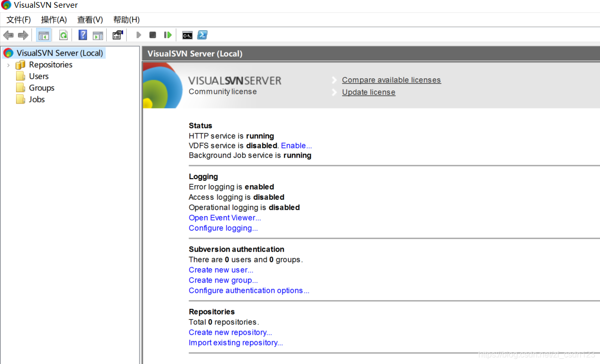This screenshot has height=364, width=600.
Task: Click the Repositories folder icon in tree
Action: 21,65
